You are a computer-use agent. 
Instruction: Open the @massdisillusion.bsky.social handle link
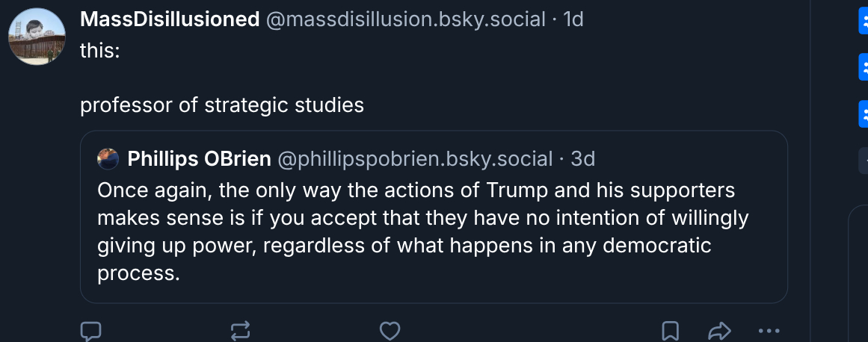coord(405,20)
